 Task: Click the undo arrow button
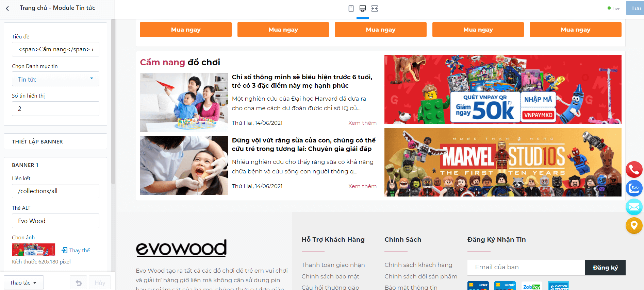click(79, 283)
